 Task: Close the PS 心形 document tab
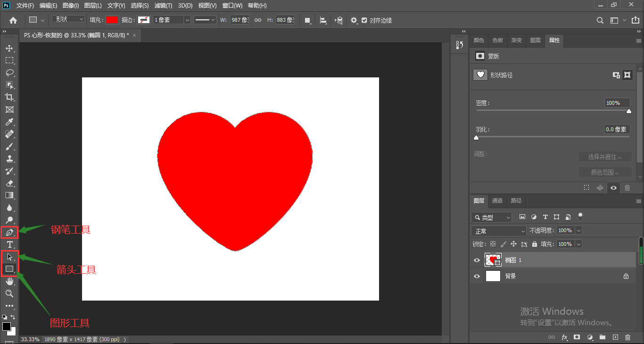tap(134, 35)
